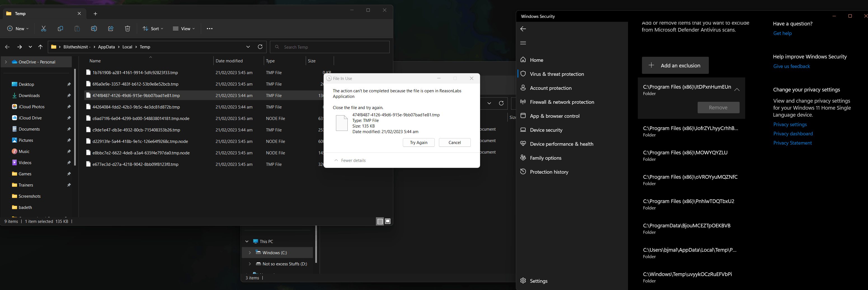Select exclusion C:\Program Files (x86)\MOWYQYZLU
Image resolution: width=868 pixels, height=290 pixels.
click(x=691, y=155)
